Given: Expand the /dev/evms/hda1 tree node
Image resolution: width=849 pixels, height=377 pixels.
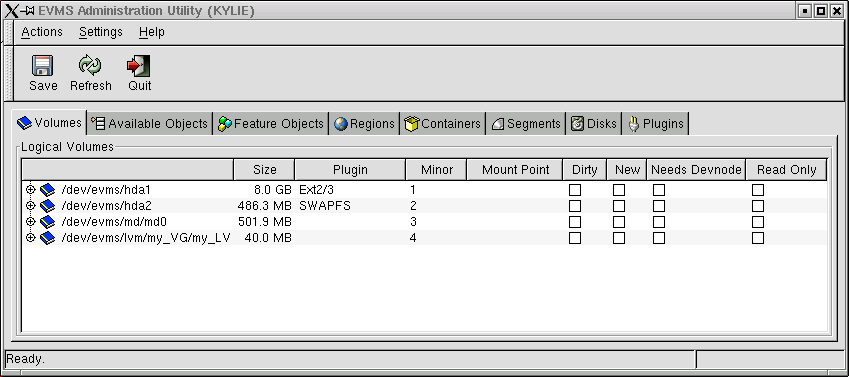Looking at the screenshot, I should click(30, 190).
